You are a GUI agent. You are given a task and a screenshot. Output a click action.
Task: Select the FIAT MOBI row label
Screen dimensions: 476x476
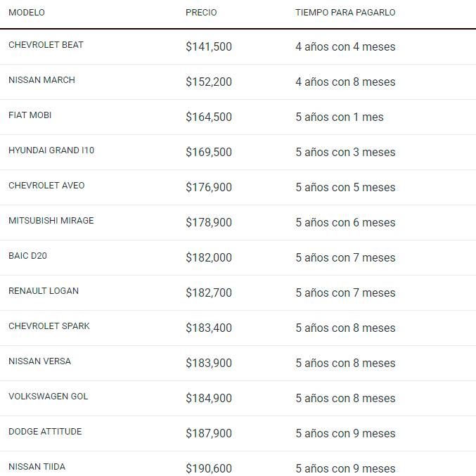(x=30, y=115)
